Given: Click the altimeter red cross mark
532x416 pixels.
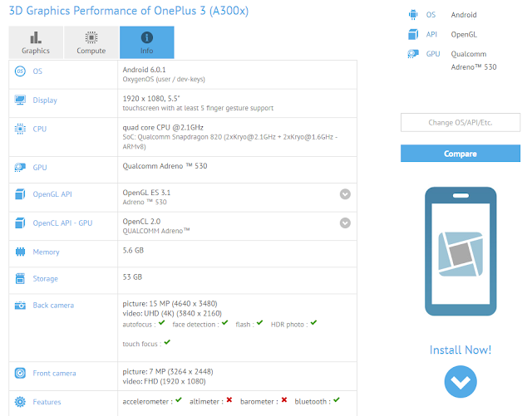Looking at the screenshot, I should click(x=229, y=399).
